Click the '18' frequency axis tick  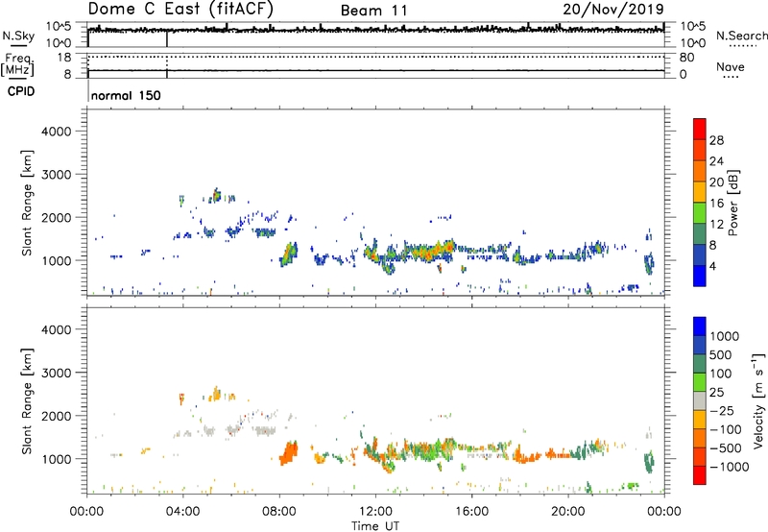point(64,58)
